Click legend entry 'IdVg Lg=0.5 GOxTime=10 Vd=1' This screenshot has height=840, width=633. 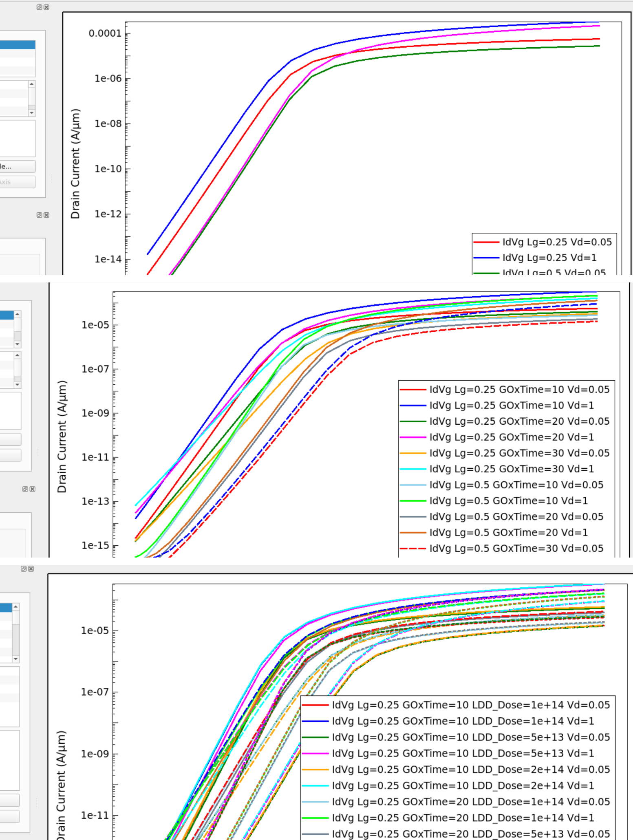pos(509,501)
